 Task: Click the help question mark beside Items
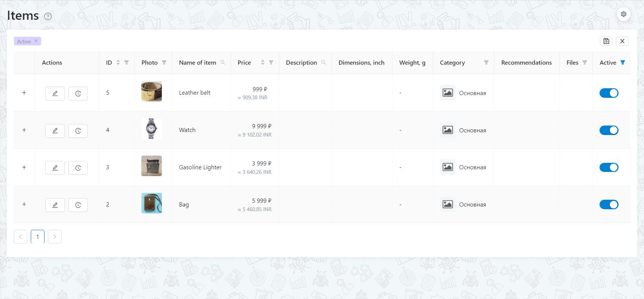click(48, 16)
